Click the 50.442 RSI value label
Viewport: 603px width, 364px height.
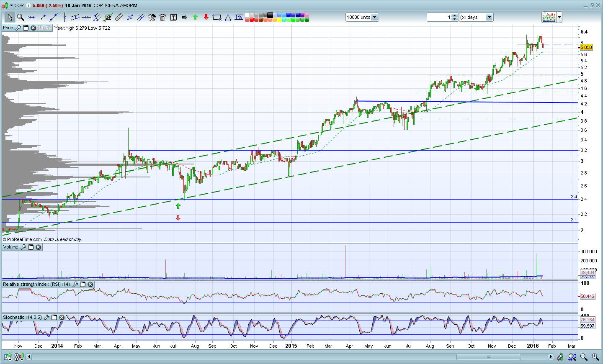coord(588,296)
